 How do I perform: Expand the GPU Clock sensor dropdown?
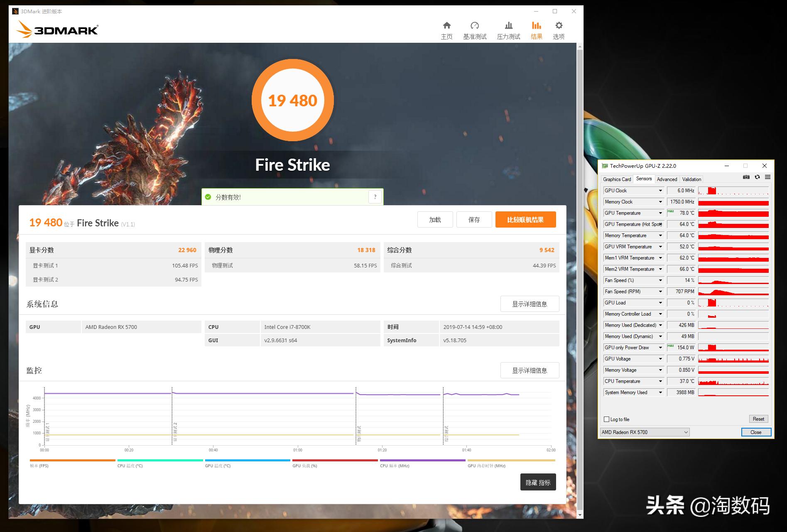click(660, 191)
